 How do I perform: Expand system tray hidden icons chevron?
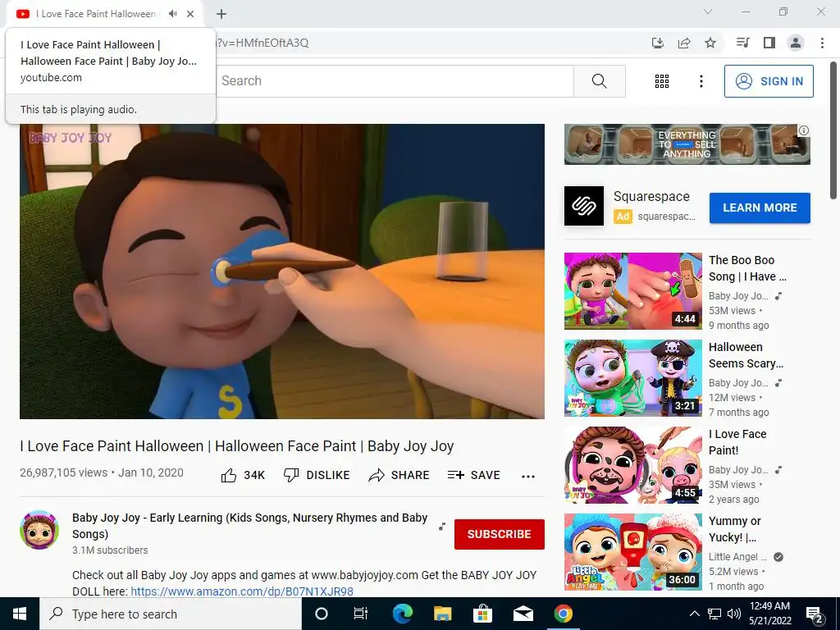pos(694,614)
